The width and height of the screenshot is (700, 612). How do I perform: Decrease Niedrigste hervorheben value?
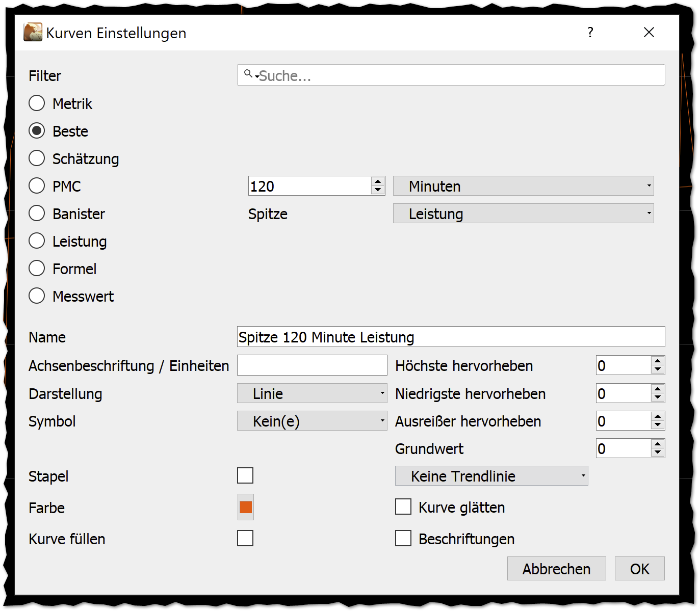pyautogui.click(x=658, y=397)
